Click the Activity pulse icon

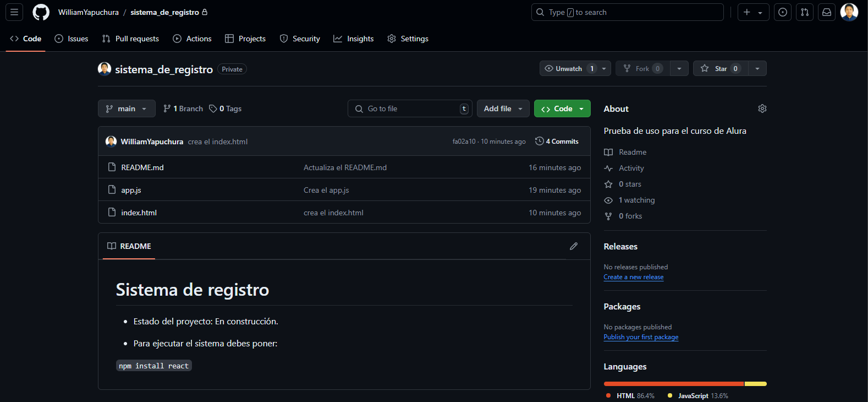click(x=608, y=168)
